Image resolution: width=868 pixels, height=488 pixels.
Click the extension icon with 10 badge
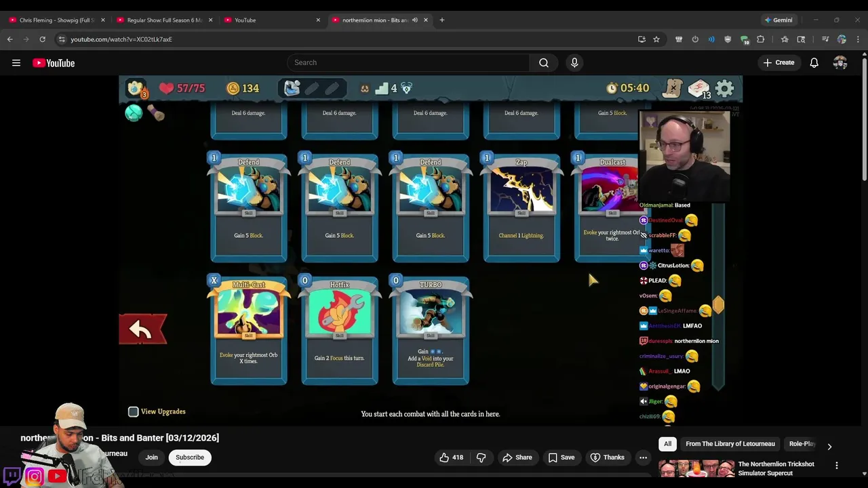point(745,39)
